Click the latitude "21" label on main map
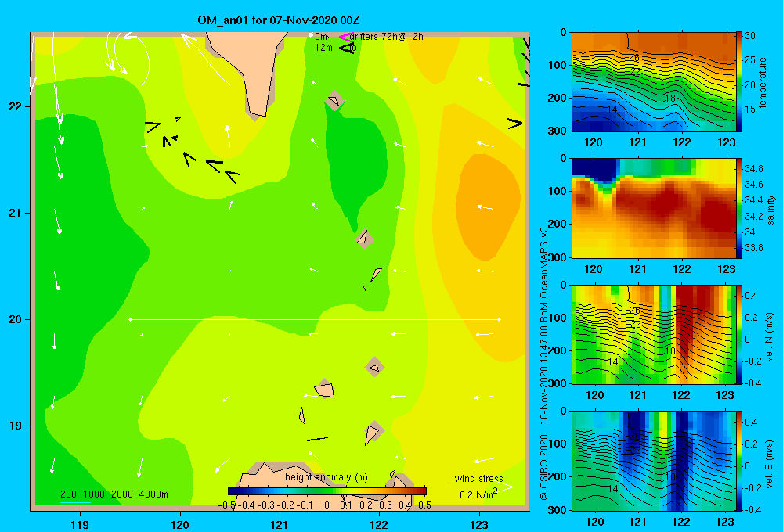This screenshot has height=532, width=783. tap(15, 213)
